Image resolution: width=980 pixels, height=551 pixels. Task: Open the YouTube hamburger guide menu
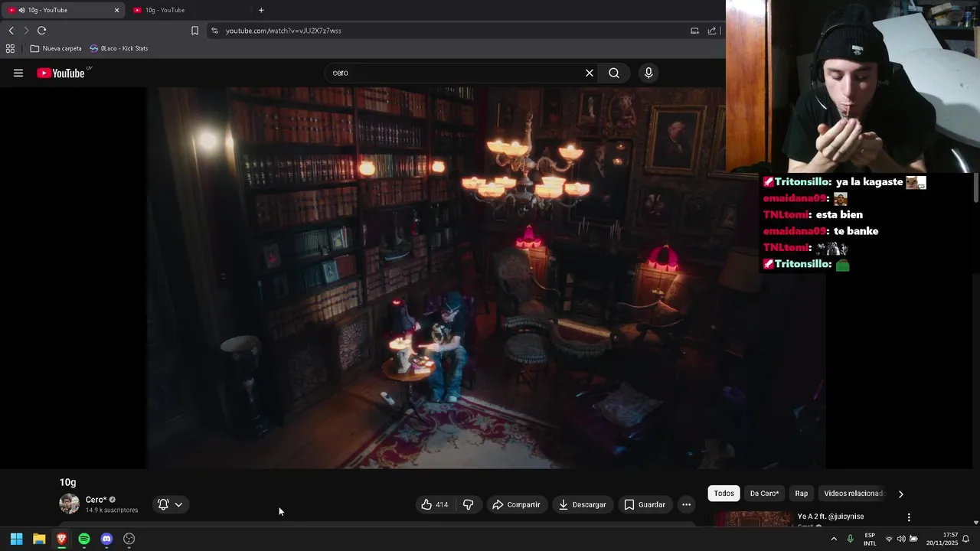18,73
